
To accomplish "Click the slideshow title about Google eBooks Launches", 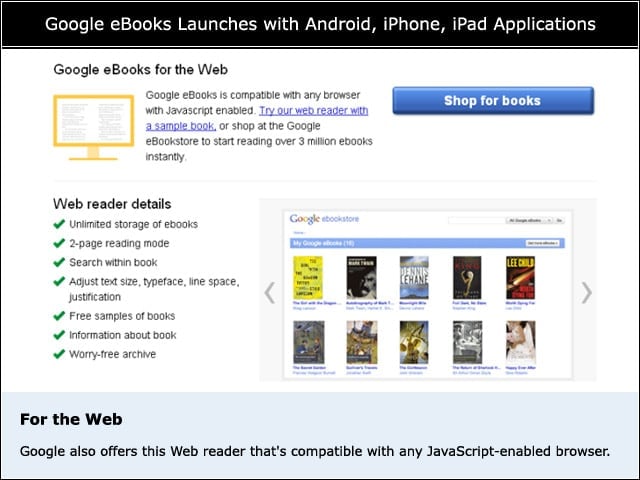I will coord(320,24).
